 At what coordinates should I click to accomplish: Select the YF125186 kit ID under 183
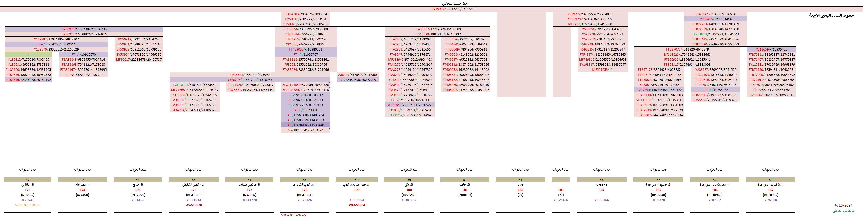click(561, 200)
